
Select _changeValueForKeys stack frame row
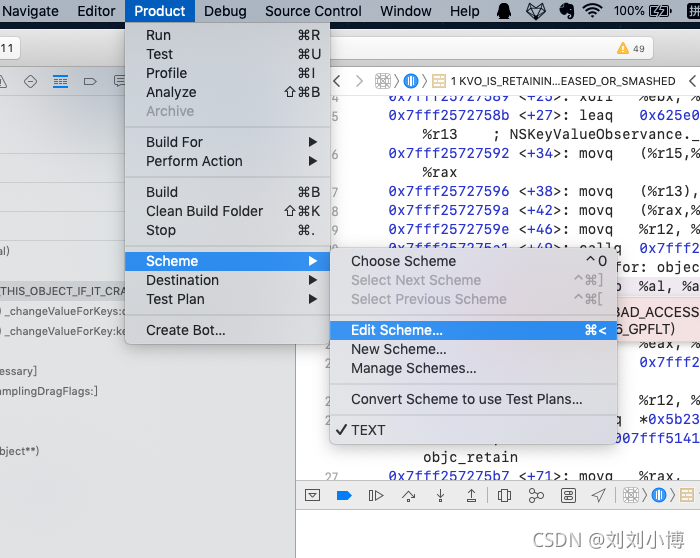pyautogui.click(x=62, y=311)
